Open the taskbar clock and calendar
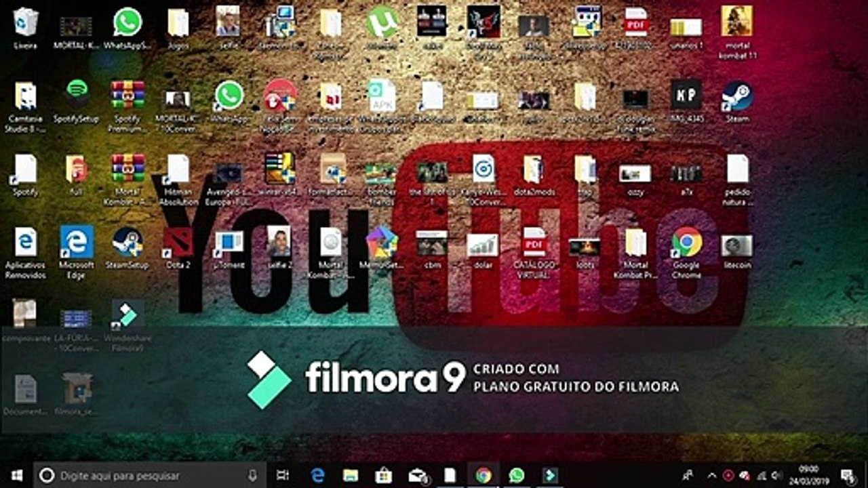Viewport: 868px width, 488px height. tap(808, 475)
